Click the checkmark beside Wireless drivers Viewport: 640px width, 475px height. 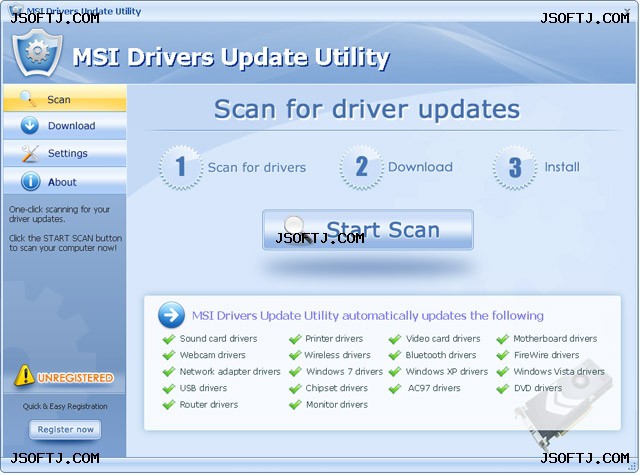pyautogui.click(x=295, y=355)
